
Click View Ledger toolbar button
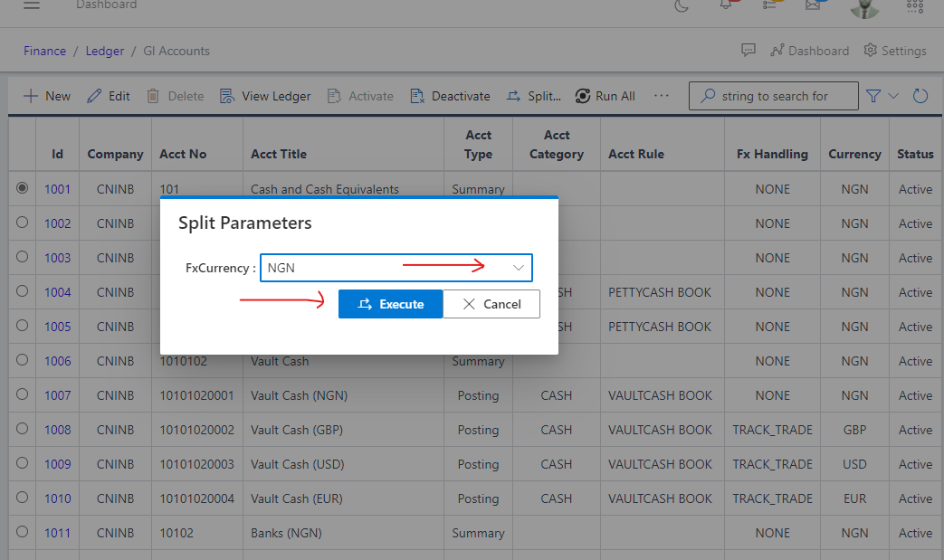[265, 96]
